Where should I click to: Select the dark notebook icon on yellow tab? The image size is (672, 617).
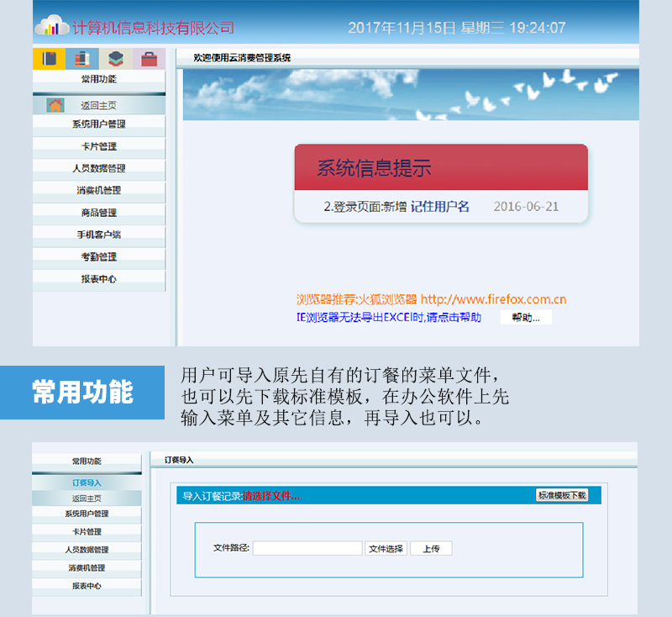(x=49, y=59)
